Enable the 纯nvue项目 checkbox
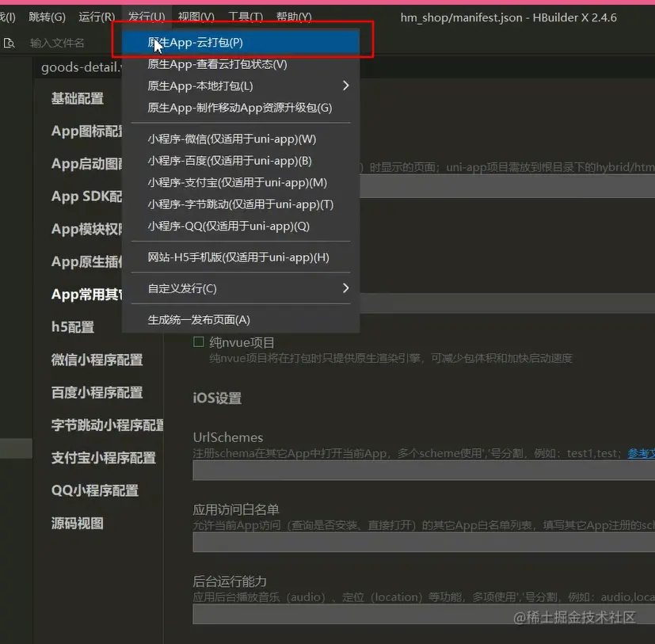 click(x=199, y=342)
